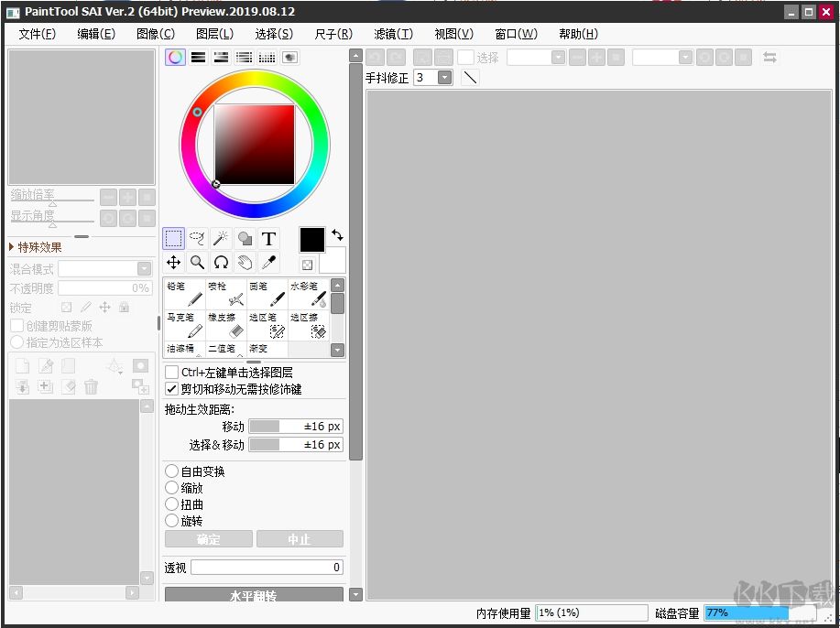Screen dimensions: 840x628
Task: Click the 水平翻转 flip horizontal button
Action: (254, 594)
